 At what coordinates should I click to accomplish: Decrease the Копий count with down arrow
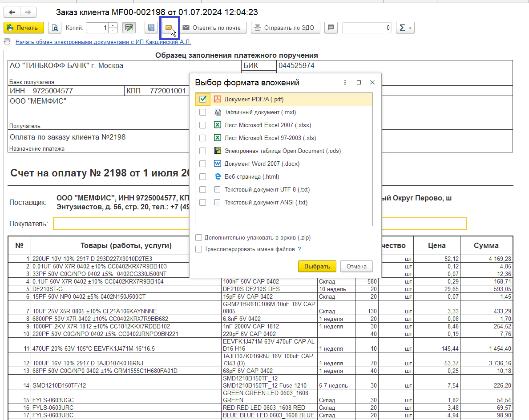pyautogui.click(x=113, y=31)
